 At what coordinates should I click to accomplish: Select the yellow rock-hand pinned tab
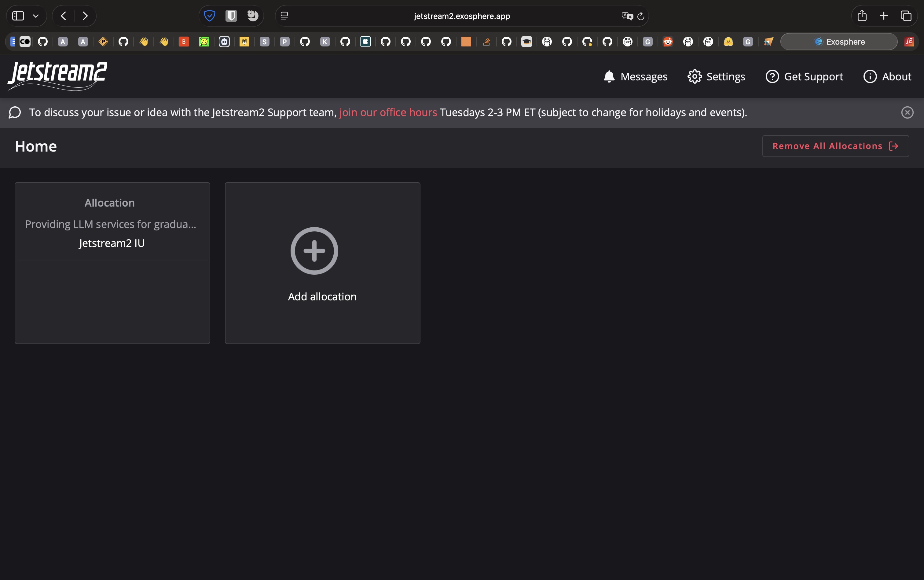click(x=244, y=42)
